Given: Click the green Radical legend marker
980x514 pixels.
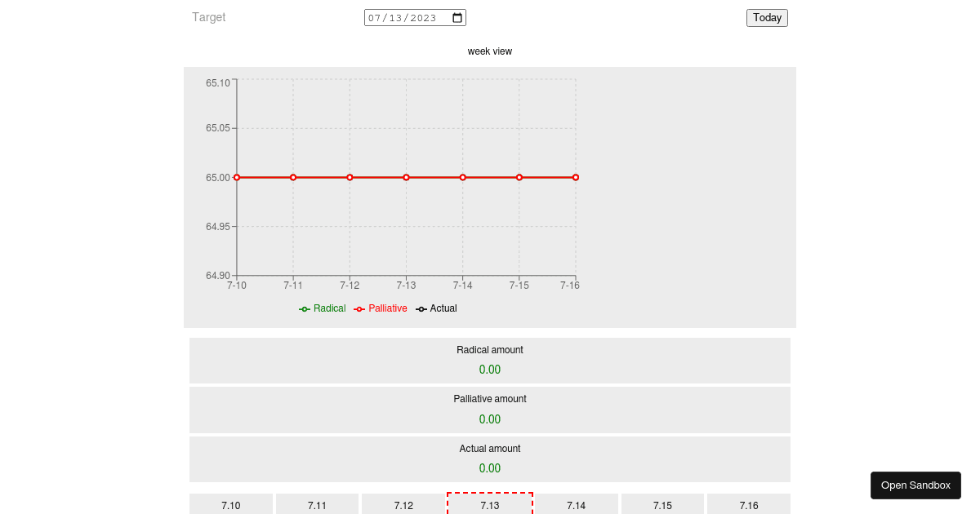Looking at the screenshot, I should pyautogui.click(x=304, y=308).
